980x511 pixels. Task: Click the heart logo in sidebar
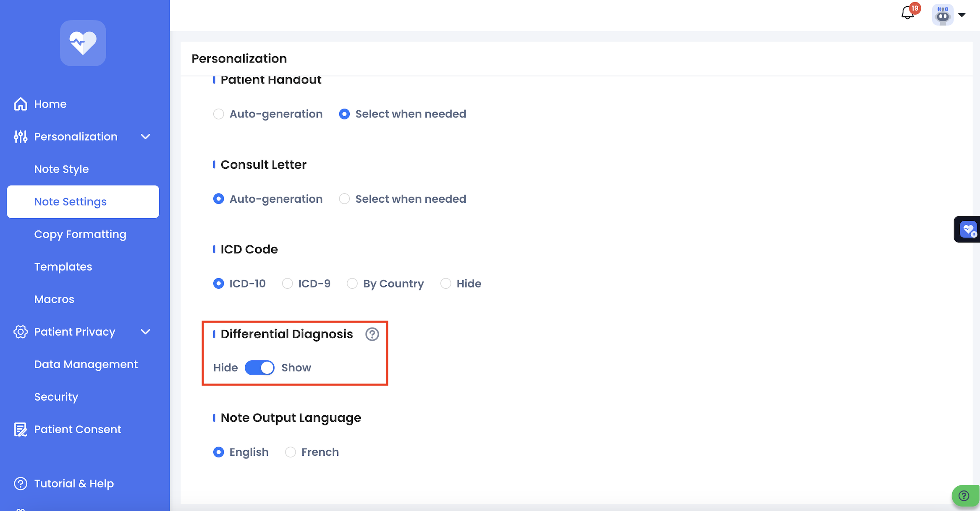[83, 43]
